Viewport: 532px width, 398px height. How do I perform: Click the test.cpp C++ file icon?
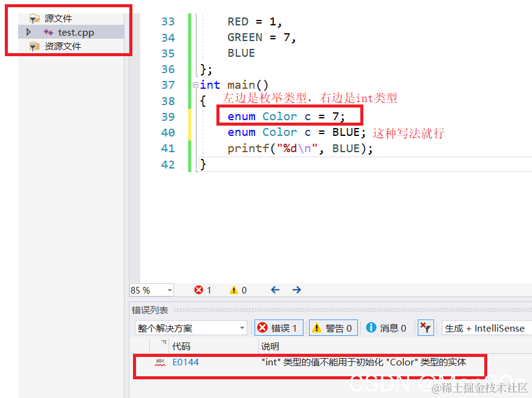(48, 32)
